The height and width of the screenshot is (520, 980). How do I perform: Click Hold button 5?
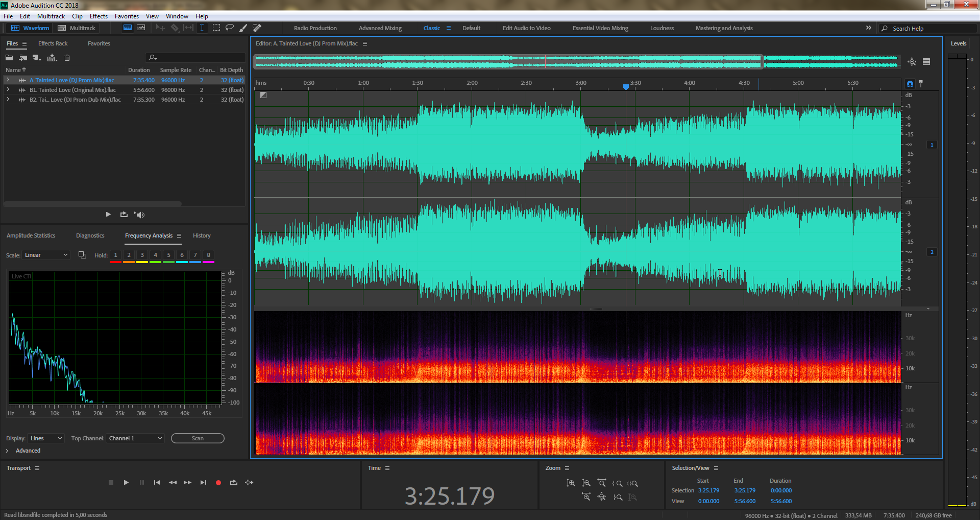(168, 255)
